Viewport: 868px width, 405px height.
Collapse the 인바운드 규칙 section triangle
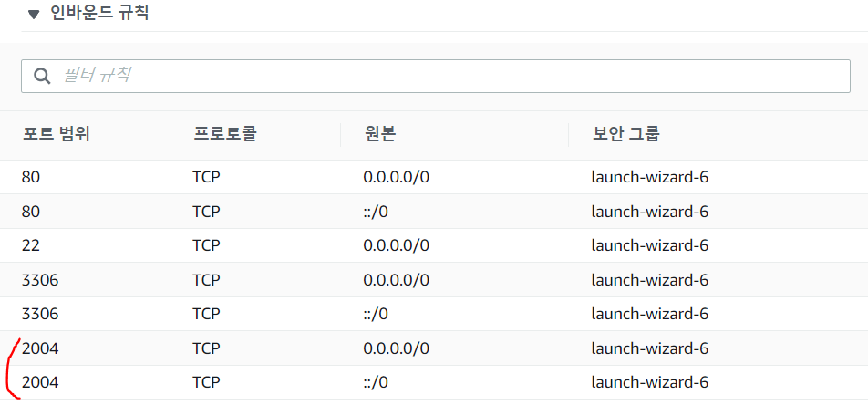click(34, 15)
